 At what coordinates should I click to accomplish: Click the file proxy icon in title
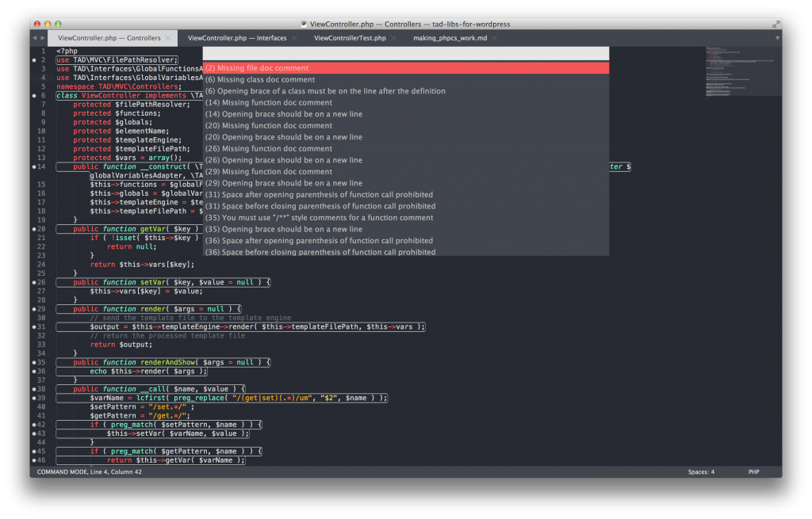(304, 24)
